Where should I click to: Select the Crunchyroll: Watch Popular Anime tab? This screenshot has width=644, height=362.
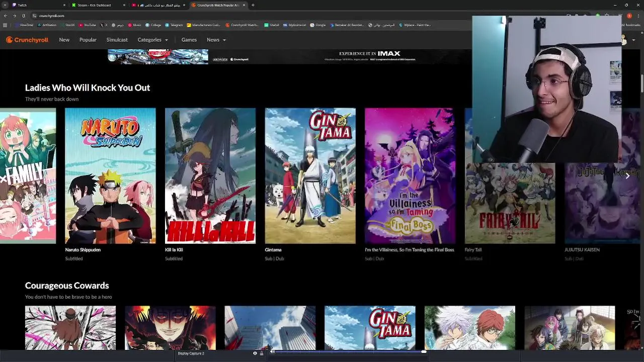(x=218, y=5)
